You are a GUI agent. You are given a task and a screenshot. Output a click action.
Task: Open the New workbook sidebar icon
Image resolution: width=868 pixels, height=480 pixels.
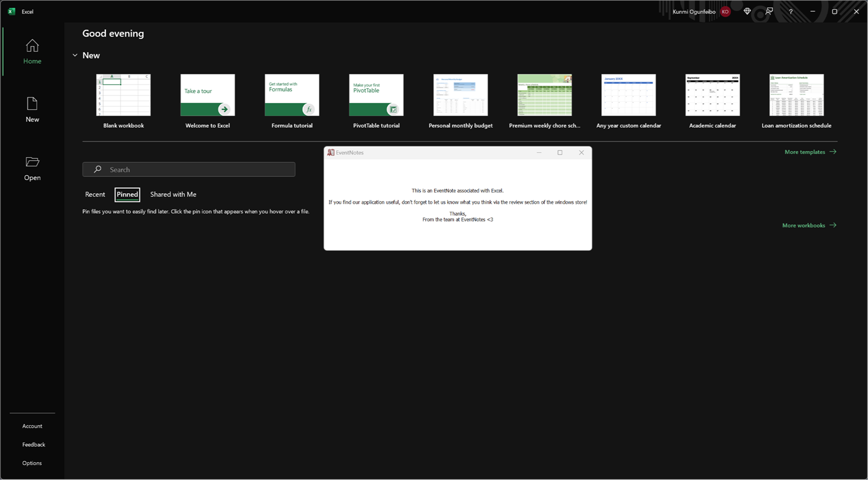click(32, 104)
